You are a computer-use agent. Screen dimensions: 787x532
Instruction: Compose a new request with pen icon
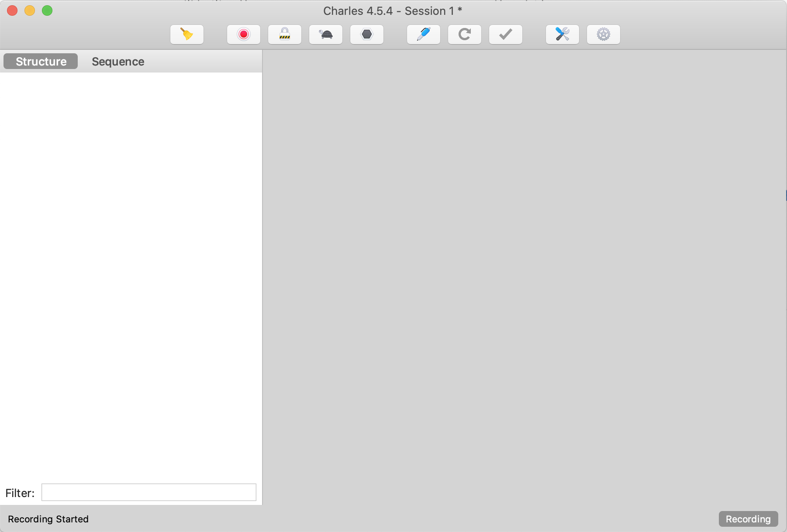point(424,35)
